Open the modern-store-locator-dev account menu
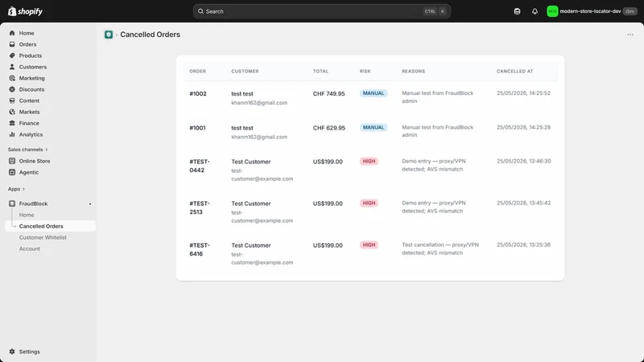The image size is (644, 362). click(x=592, y=11)
